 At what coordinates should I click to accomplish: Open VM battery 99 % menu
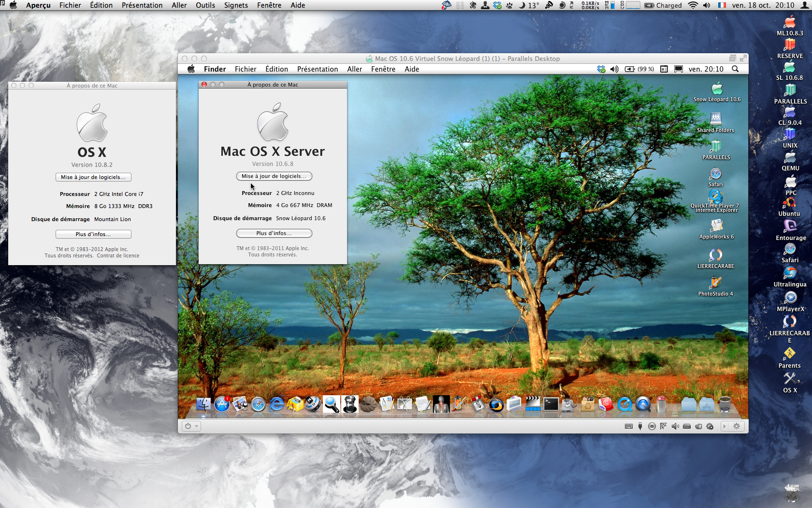[639, 69]
